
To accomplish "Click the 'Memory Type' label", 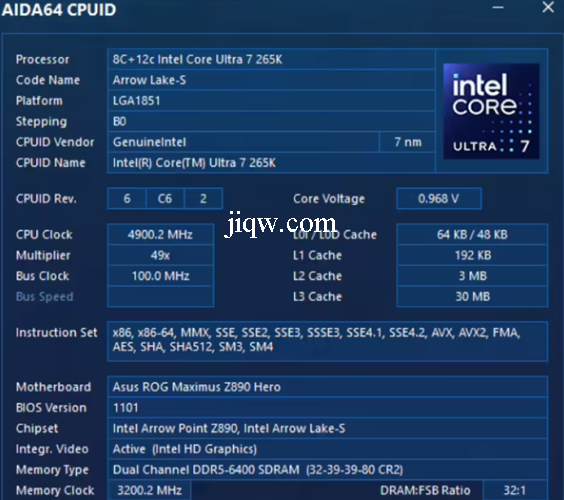I will (52, 470).
